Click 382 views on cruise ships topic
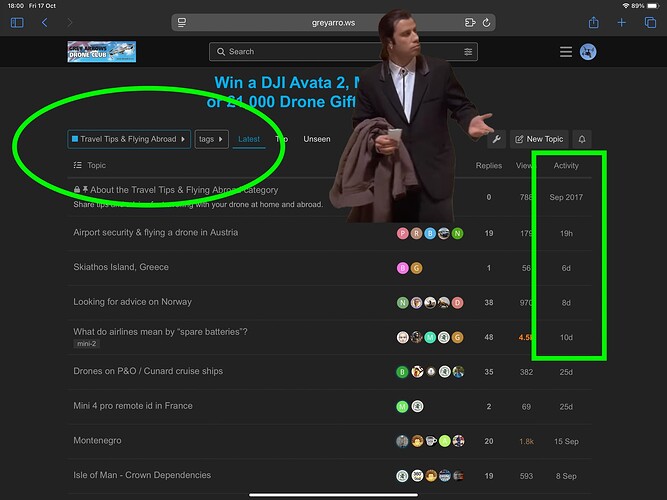Viewport: 667px width, 500px height. [526, 372]
